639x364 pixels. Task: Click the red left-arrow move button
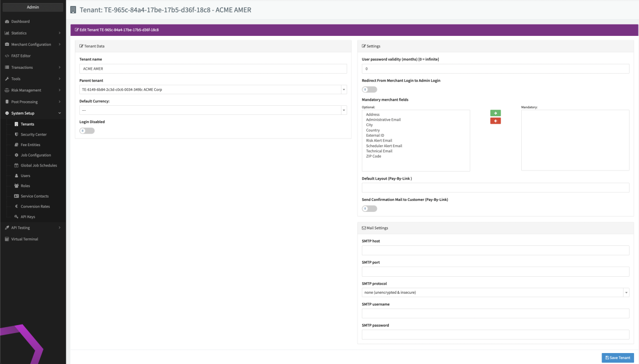point(495,121)
